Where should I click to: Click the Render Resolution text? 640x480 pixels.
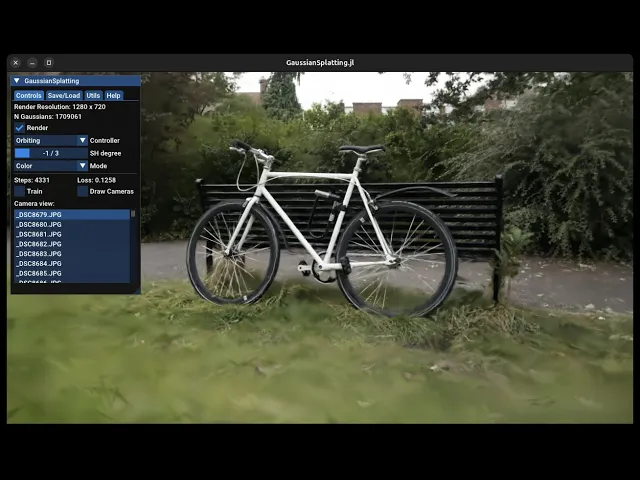(60, 107)
